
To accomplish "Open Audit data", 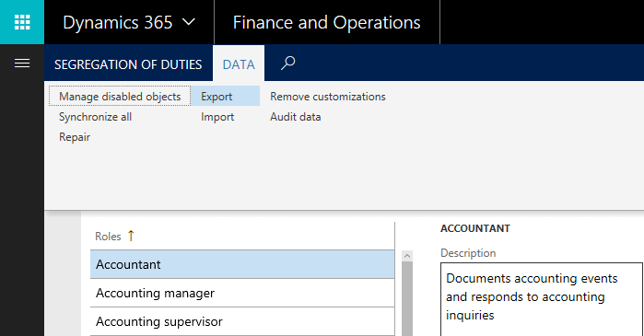I will (296, 117).
